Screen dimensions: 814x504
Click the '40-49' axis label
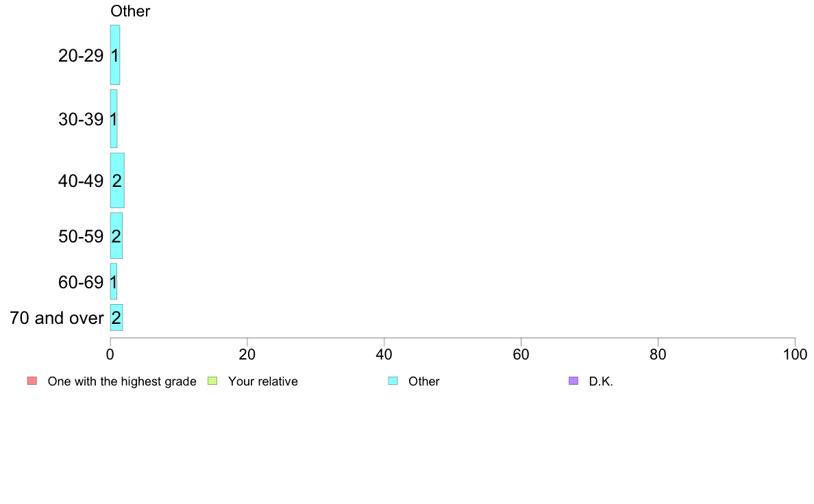tap(81, 181)
